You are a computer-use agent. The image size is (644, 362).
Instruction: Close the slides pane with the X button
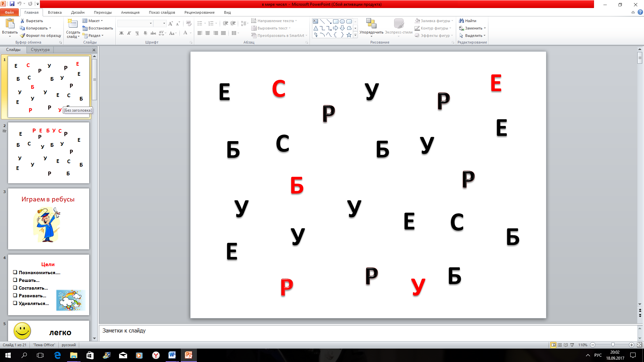(x=94, y=50)
